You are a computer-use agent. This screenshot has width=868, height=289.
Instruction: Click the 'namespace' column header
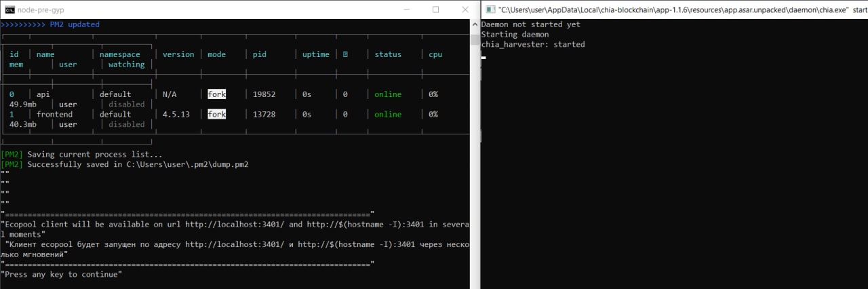120,54
